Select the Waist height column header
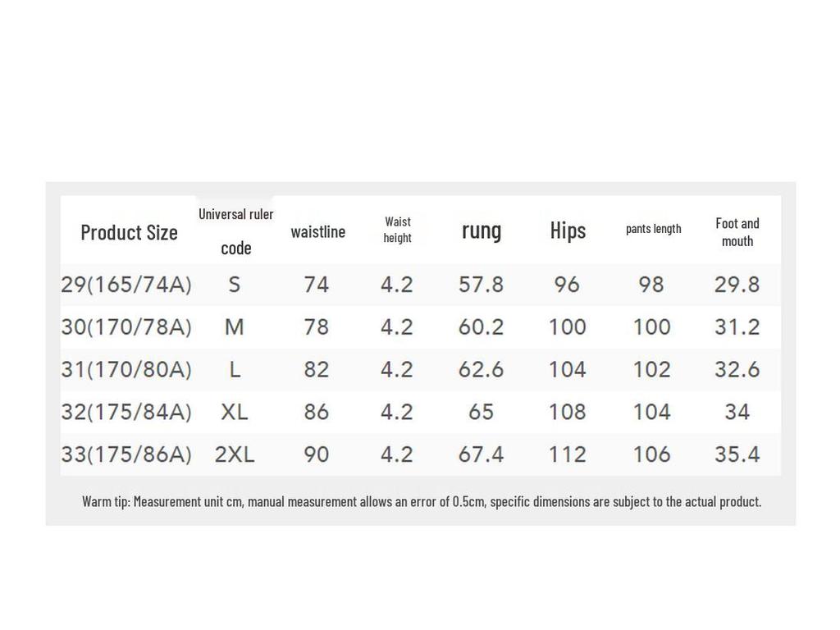The image size is (840, 630). (x=397, y=230)
